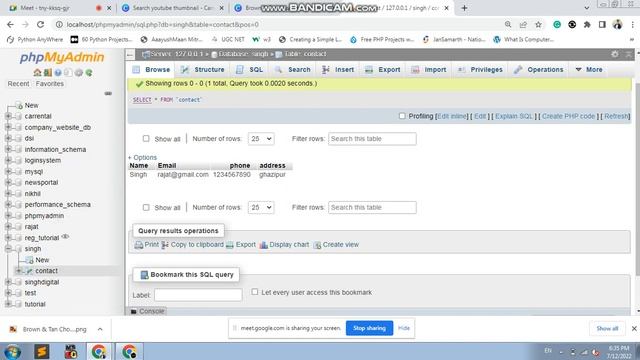Reload the browser page
This screenshot has width=640, height=360.
click(x=40, y=24)
